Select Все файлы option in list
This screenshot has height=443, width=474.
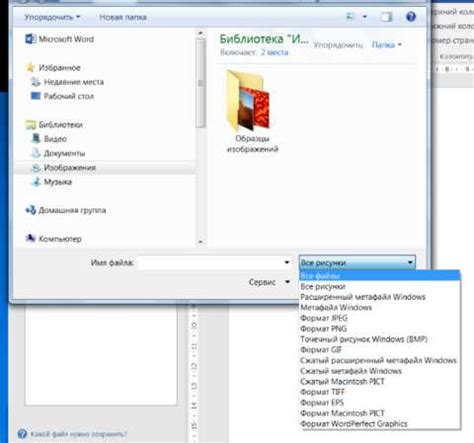(379, 276)
